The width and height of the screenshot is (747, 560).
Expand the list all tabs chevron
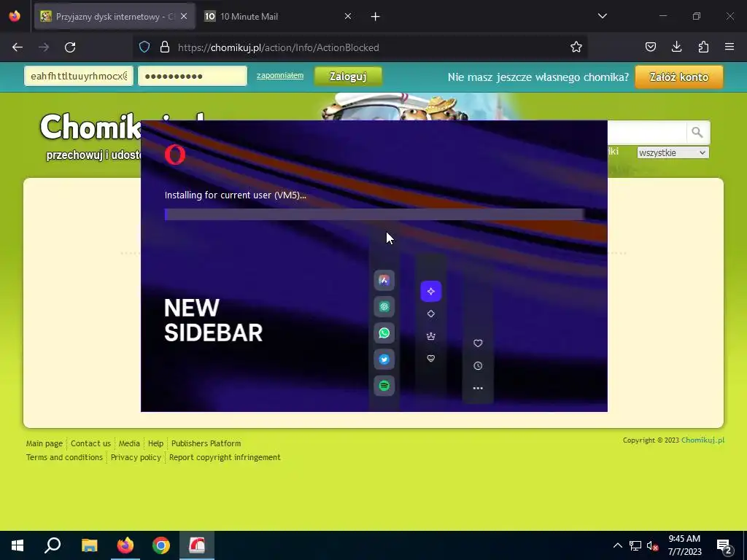point(602,16)
